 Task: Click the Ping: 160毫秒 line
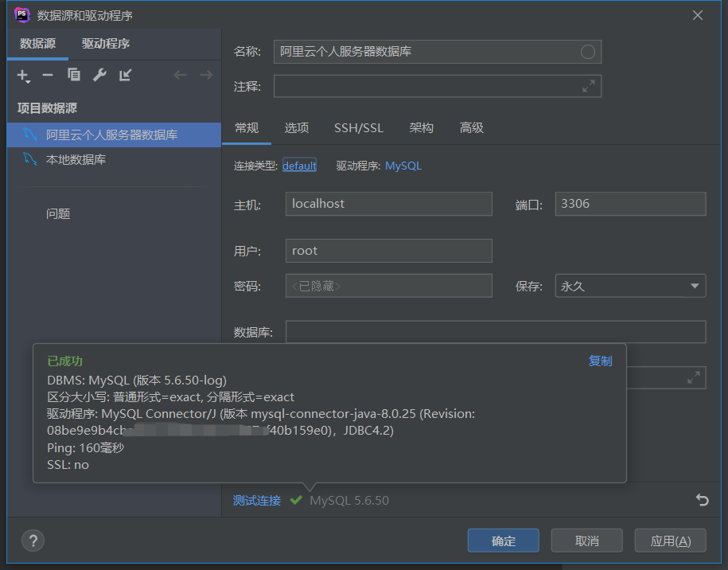click(x=85, y=448)
